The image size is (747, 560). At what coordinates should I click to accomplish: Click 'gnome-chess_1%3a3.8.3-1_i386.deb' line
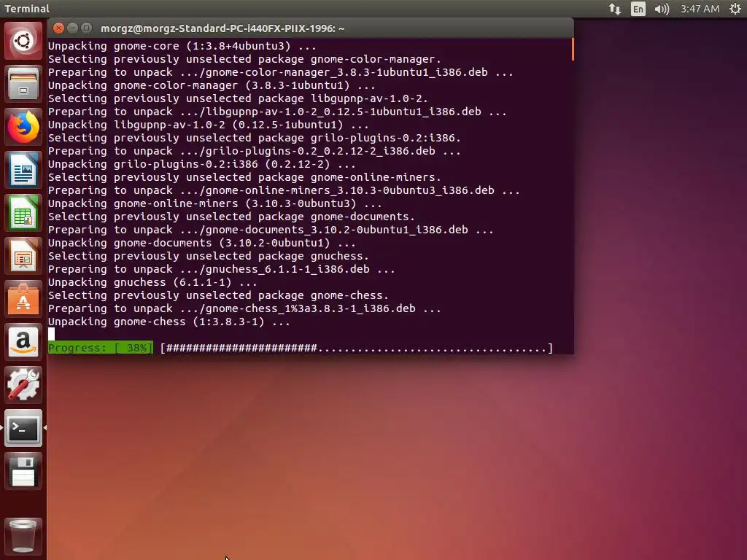tap(244, 308)
